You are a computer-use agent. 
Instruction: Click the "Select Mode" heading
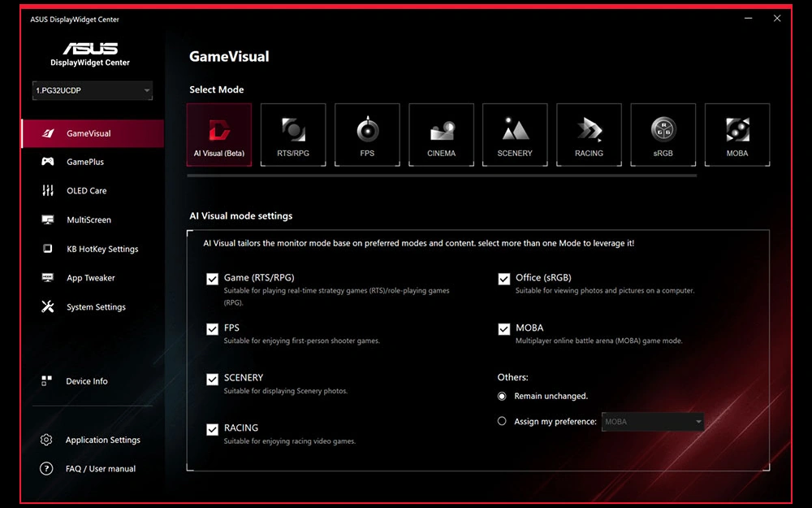(217, 89)
